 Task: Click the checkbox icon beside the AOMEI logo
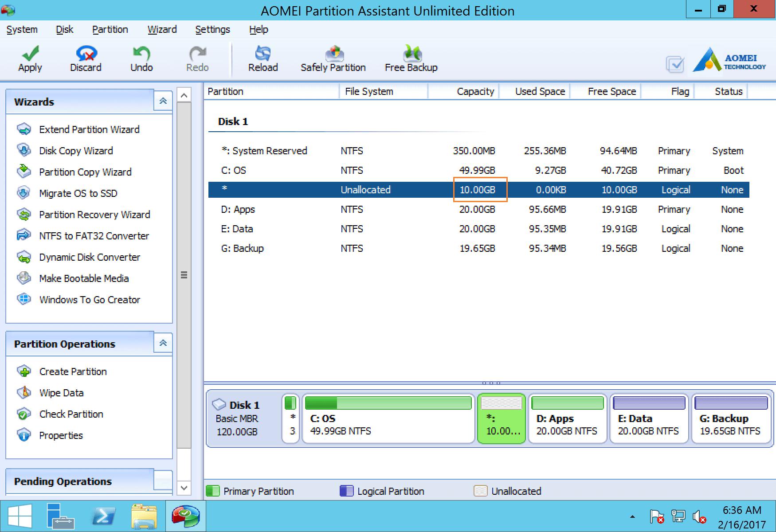pyautogui.click(x=675, y=65)
